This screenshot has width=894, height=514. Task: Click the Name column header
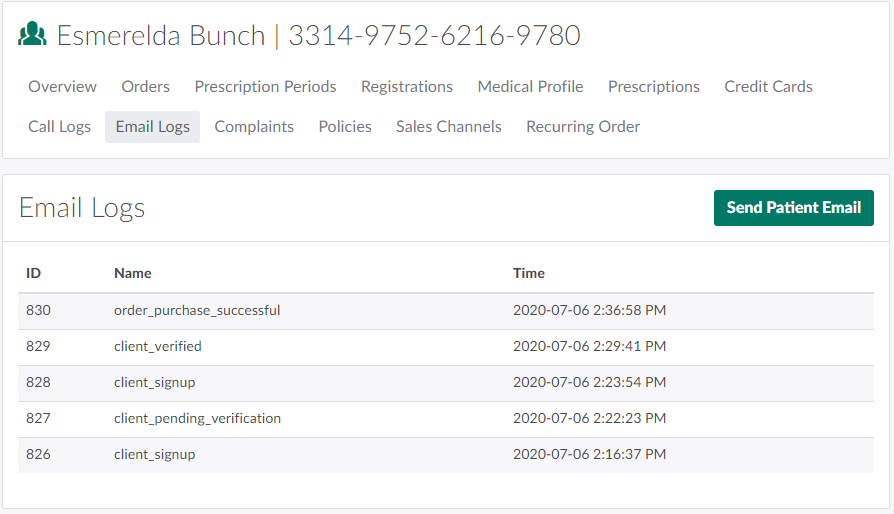tap(133, 273)
